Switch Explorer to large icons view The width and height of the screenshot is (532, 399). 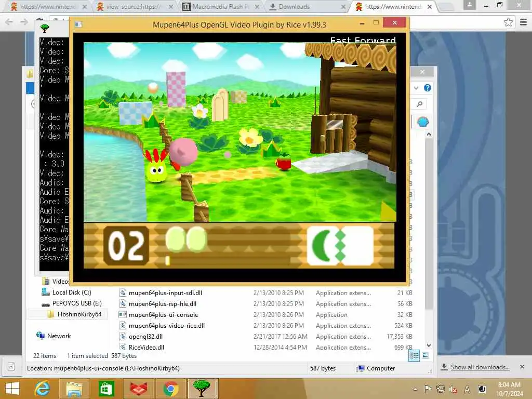point(425,355)
